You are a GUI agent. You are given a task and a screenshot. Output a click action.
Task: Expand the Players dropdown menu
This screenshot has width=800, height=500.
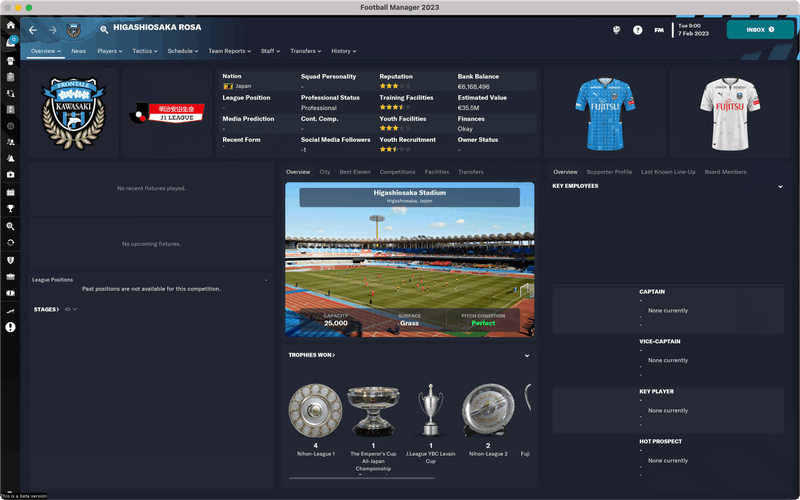(x=110, y=51)
